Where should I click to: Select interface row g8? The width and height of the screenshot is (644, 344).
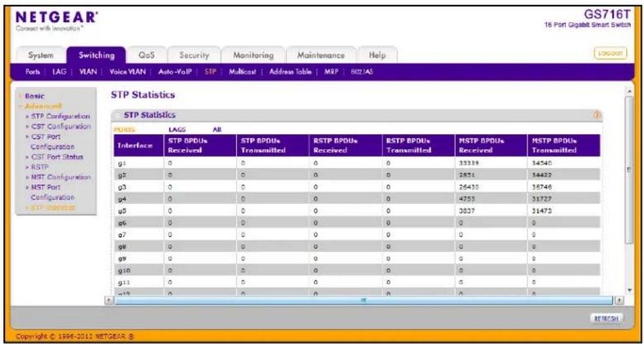[x=357, y=247]
